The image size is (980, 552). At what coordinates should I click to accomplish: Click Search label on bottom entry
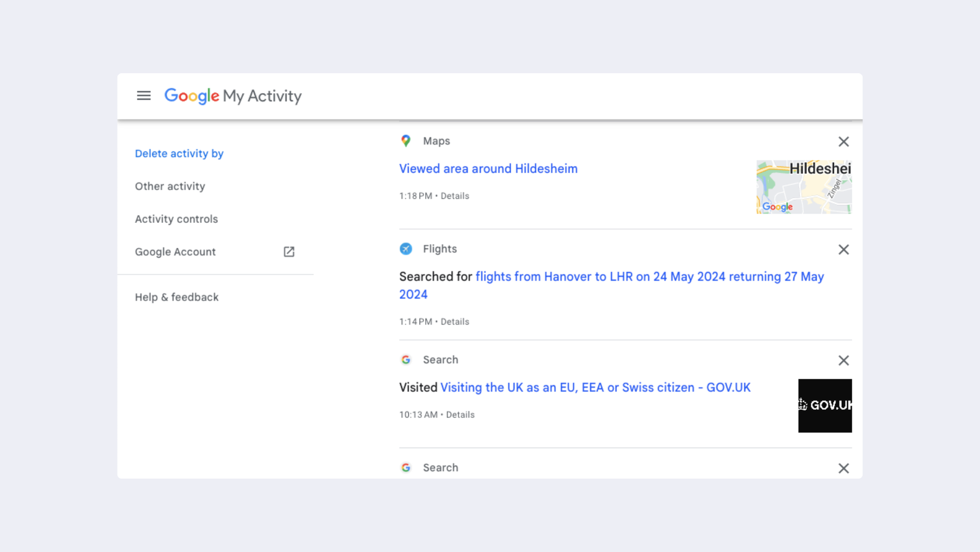(440, 468)
